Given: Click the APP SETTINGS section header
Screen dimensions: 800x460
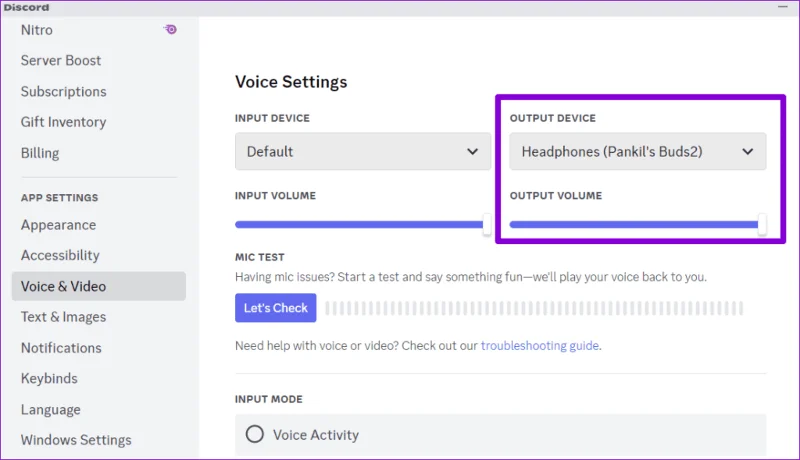Looking at the screenshot, I should click(x=59, y=198).
